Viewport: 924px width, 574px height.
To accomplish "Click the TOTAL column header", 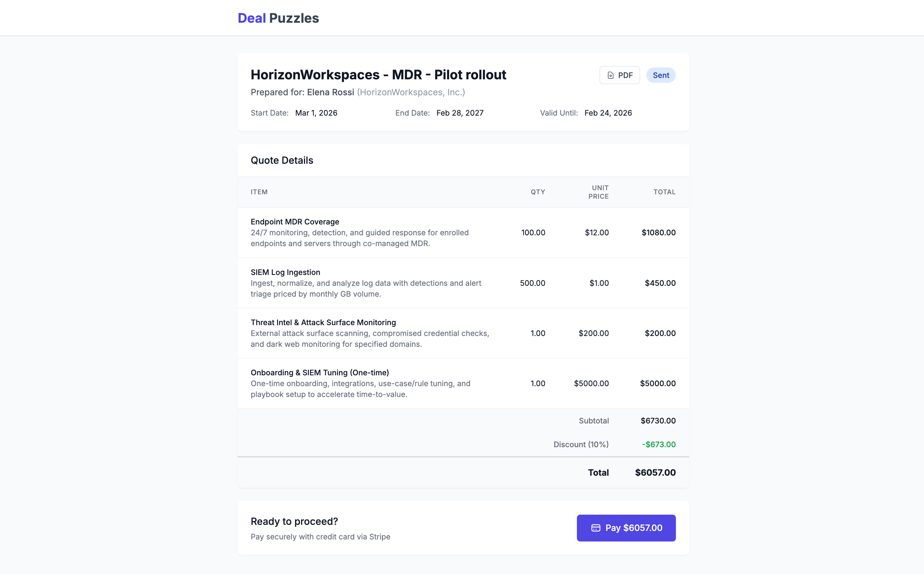I will 664,192.
